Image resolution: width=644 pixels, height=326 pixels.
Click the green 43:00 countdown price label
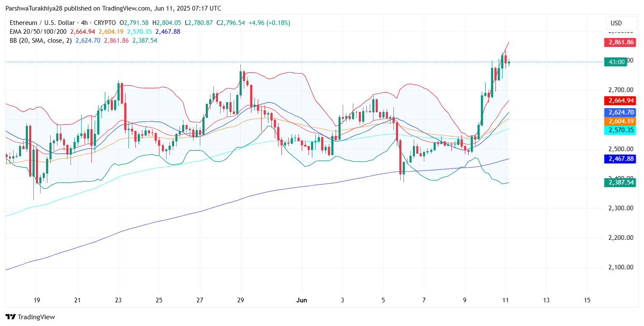620,62
